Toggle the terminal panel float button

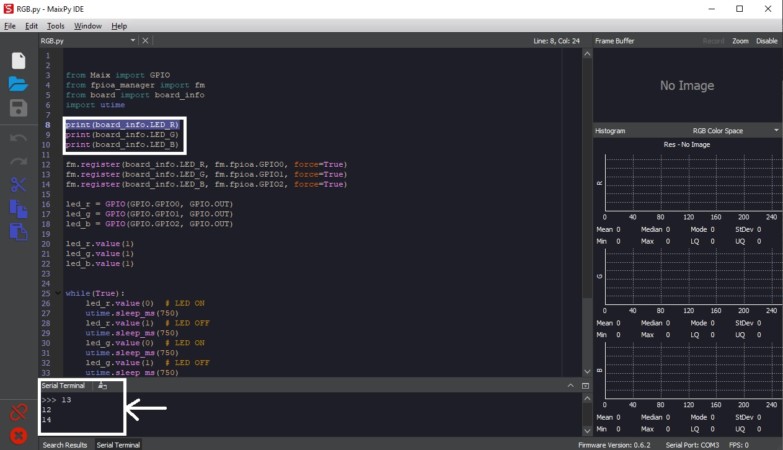[x=585, y=386]
